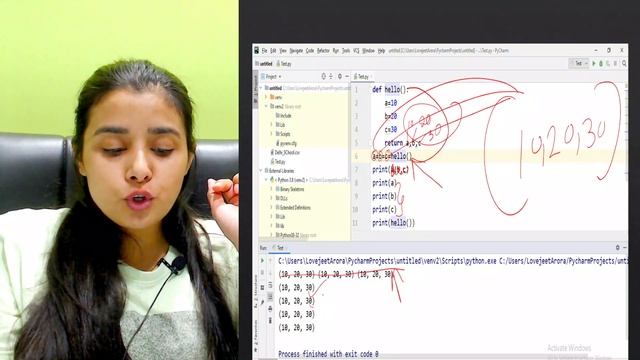Click the Stop icon in Run panel

point(262,273)
